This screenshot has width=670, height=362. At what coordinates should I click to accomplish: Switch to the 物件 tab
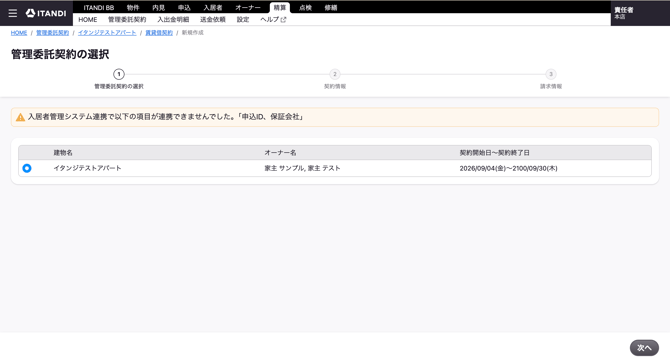[133, 8]
